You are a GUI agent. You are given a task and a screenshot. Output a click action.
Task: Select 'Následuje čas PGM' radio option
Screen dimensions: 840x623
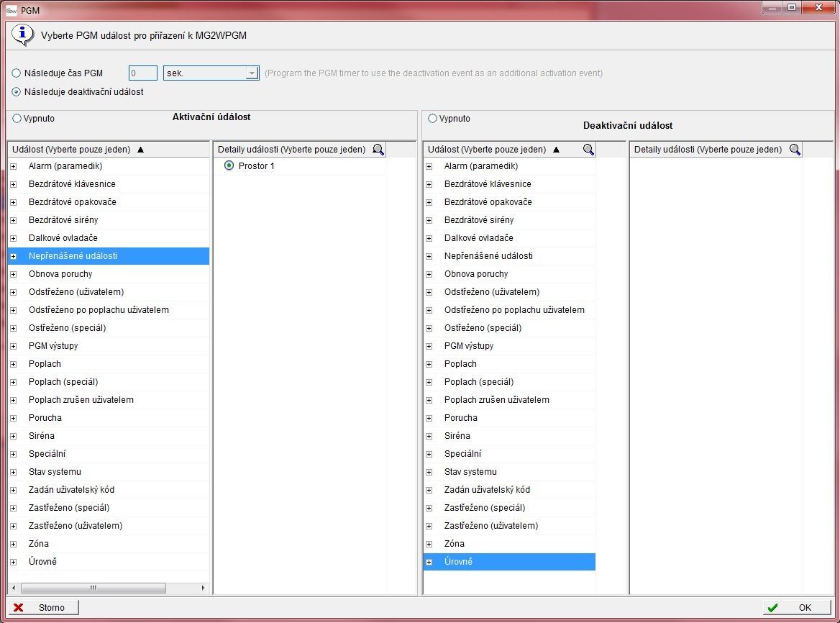[17, 73]
